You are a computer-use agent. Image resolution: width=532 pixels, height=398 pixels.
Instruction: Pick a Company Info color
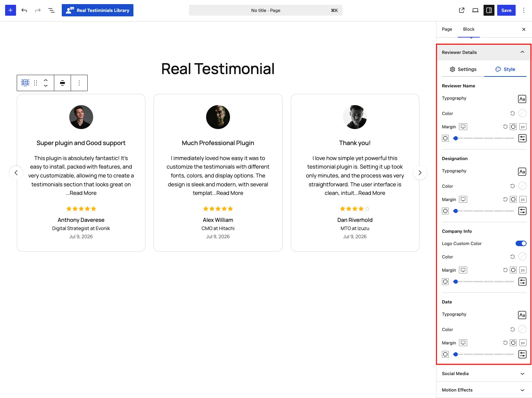point(522,256)
